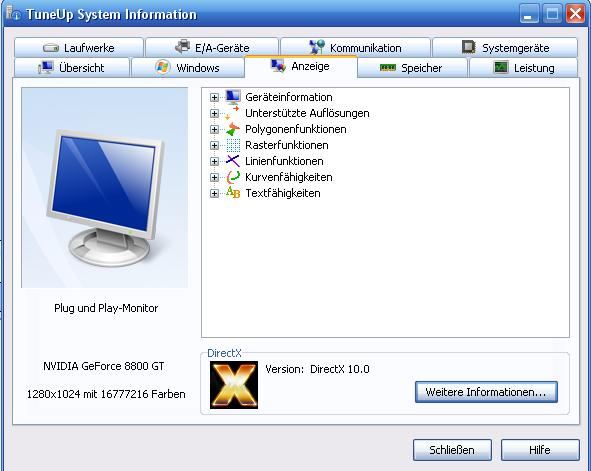Expand the Polygonenfunktionen node

(214, 130)
